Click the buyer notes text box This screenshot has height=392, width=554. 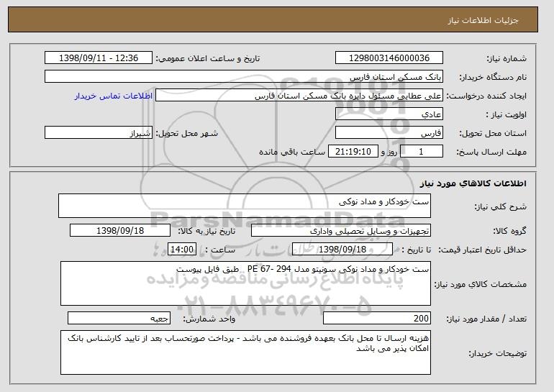[x=245, y=352]
